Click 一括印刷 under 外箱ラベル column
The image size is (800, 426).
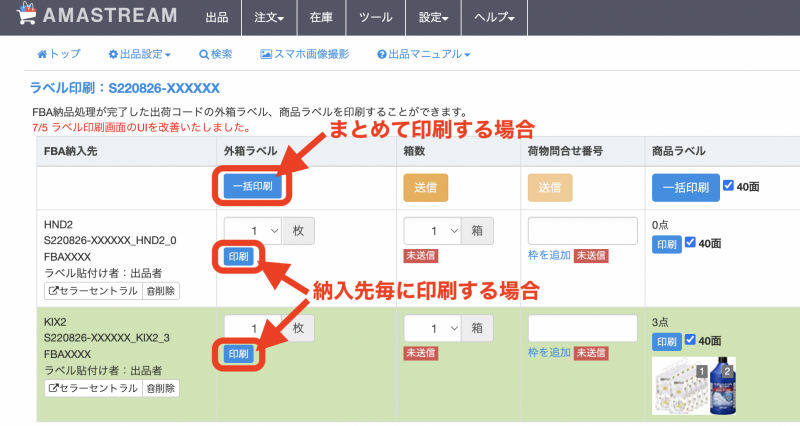tap(253, 186)
